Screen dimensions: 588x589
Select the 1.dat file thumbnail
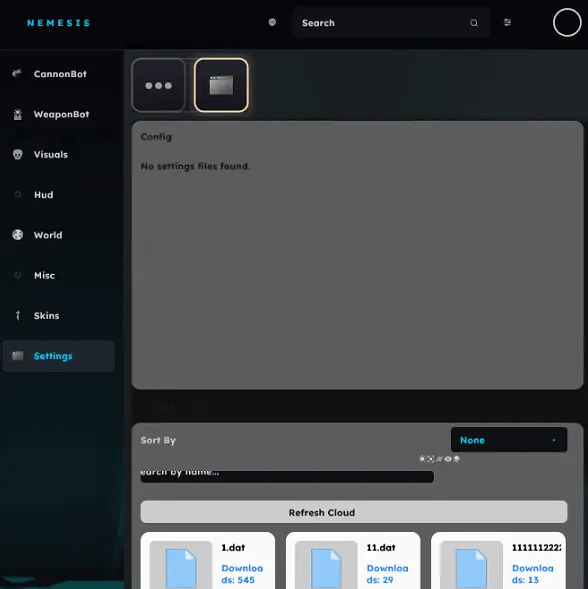tap(181, 565)
